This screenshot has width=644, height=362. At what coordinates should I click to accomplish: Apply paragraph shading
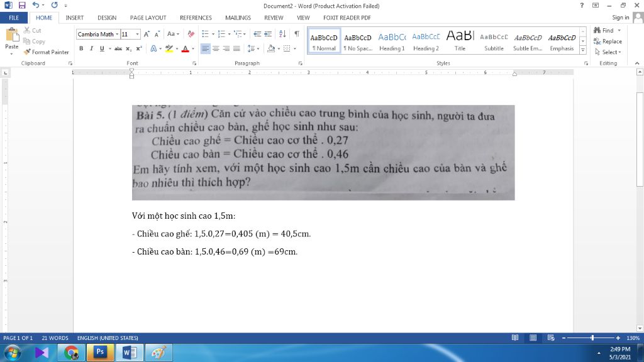pos(270,48)
